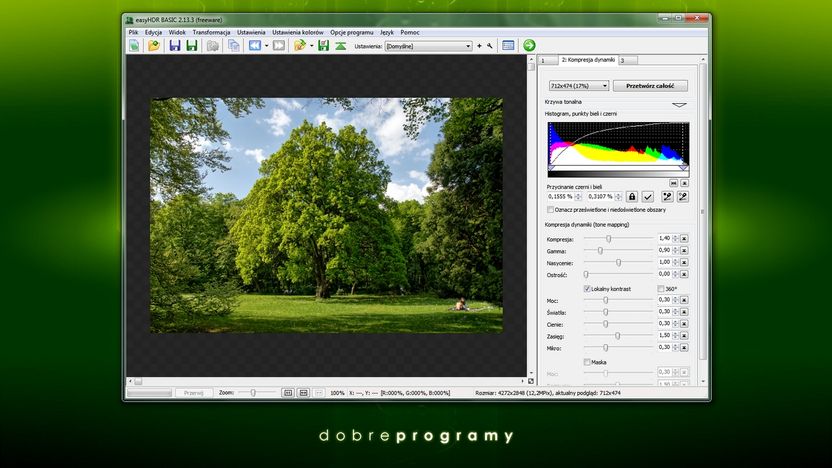The width and height of the screenshot is (832, 468).
Task: Open the Język menu
Action: click(x=387, y=32)
